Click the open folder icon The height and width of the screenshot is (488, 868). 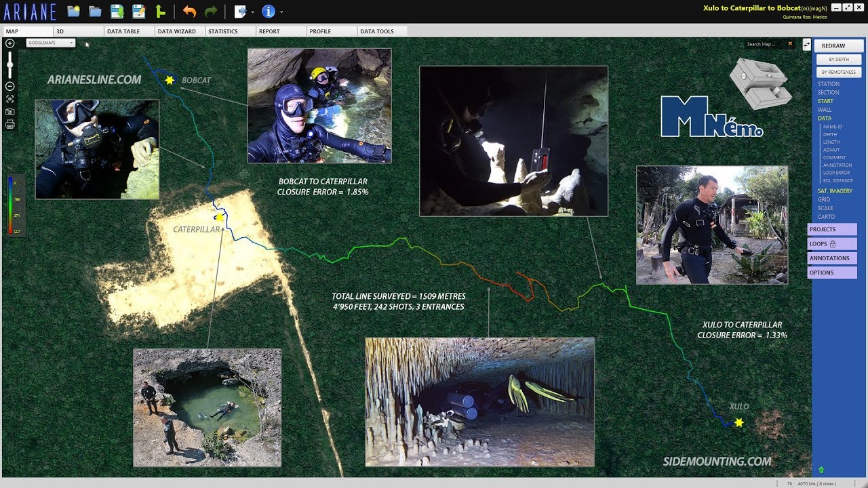95,11
